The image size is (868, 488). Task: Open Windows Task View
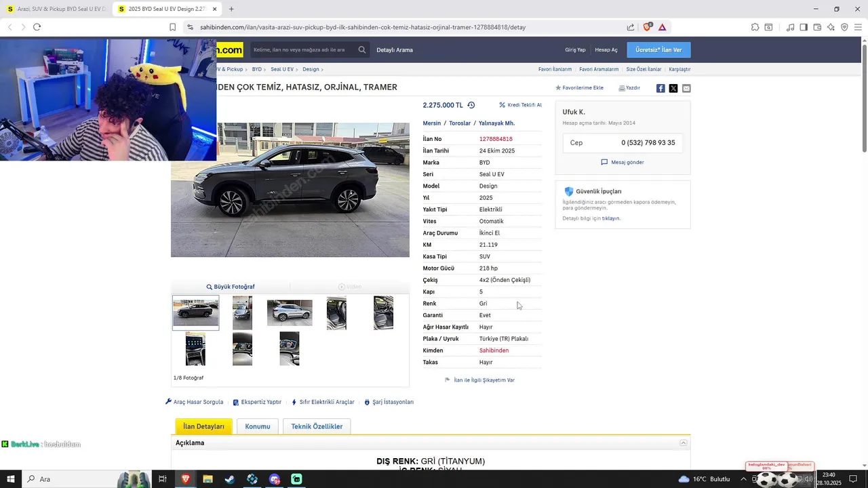[x=163, y=479]
